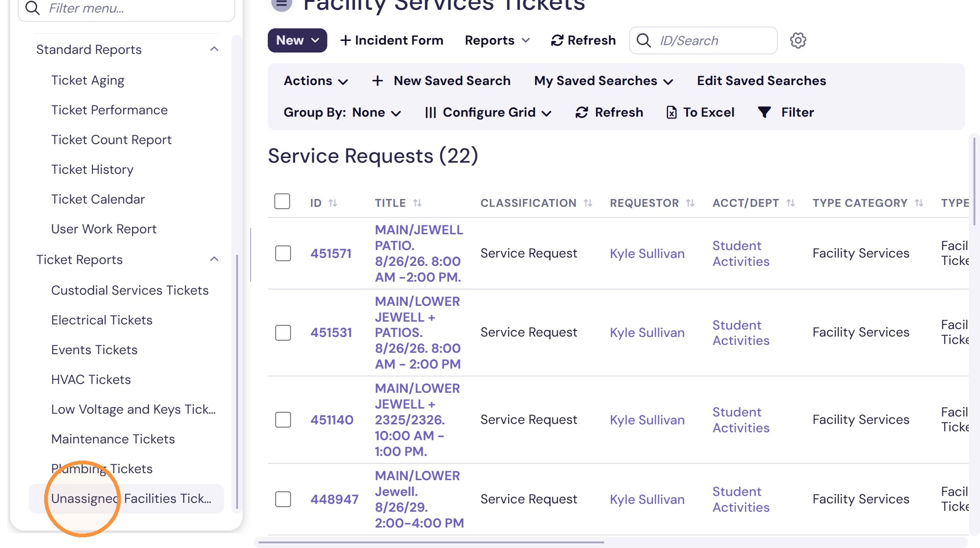980x548 pixels.
Task: Open the New dropdown button
Action: pyautogui.click(x=298, y=40)
